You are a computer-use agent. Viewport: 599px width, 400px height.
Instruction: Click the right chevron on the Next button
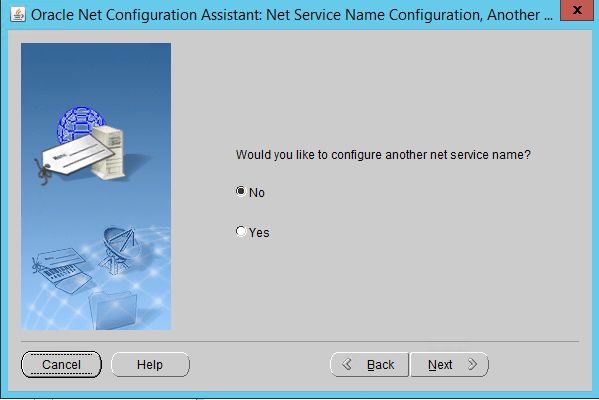473,364
